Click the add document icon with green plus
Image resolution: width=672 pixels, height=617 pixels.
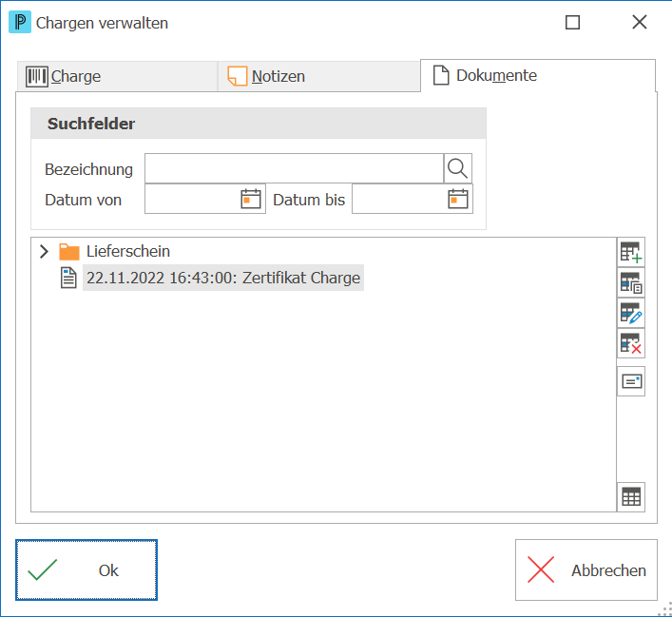[x=631, y=252]
